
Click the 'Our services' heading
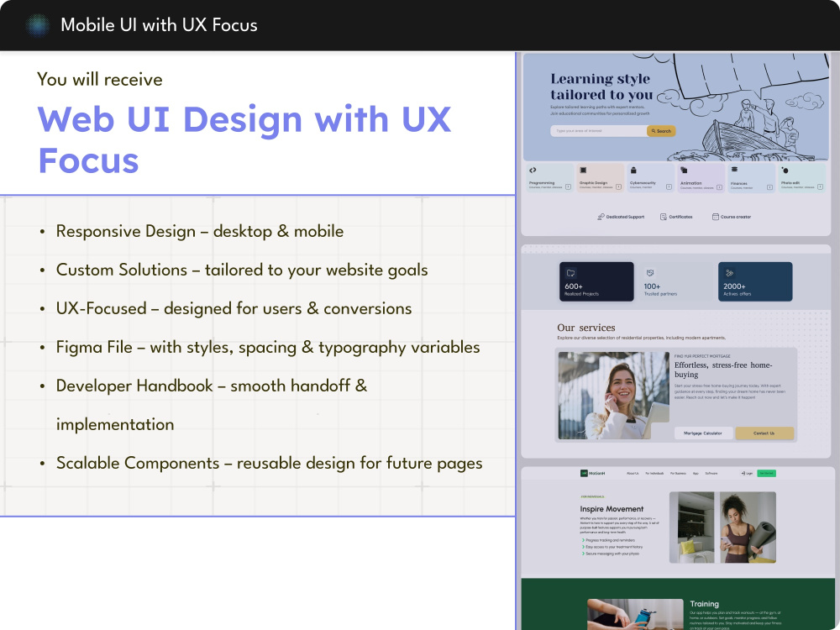(x=586, y=328)
